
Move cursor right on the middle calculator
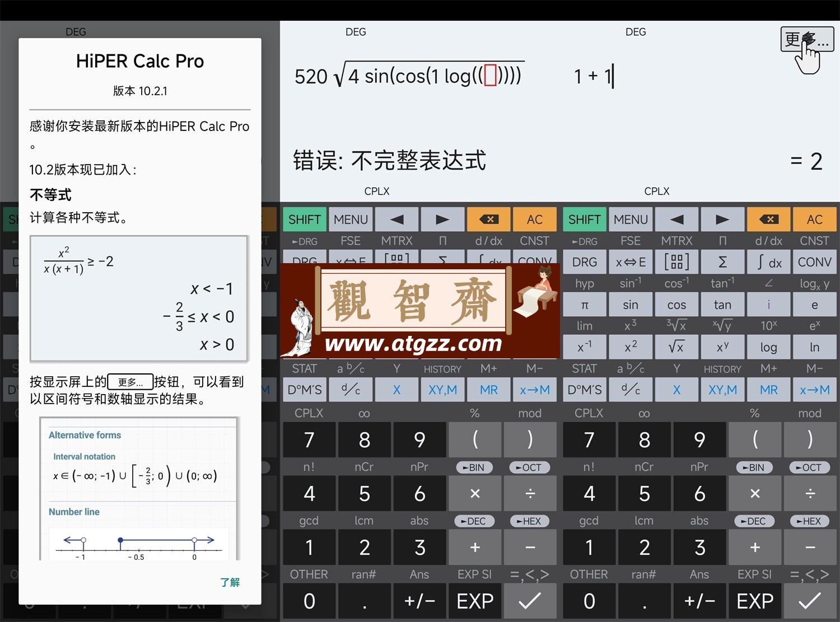pos(442,219)
